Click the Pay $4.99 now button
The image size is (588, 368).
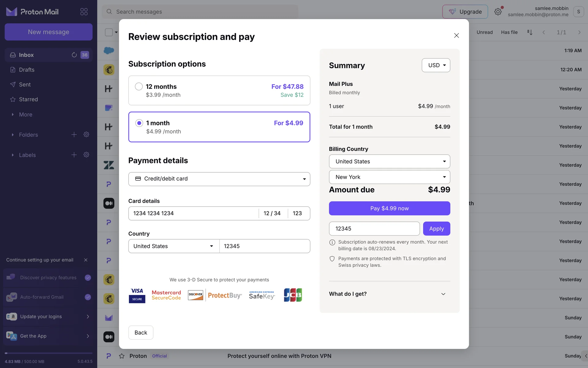(x=389, y=208)
